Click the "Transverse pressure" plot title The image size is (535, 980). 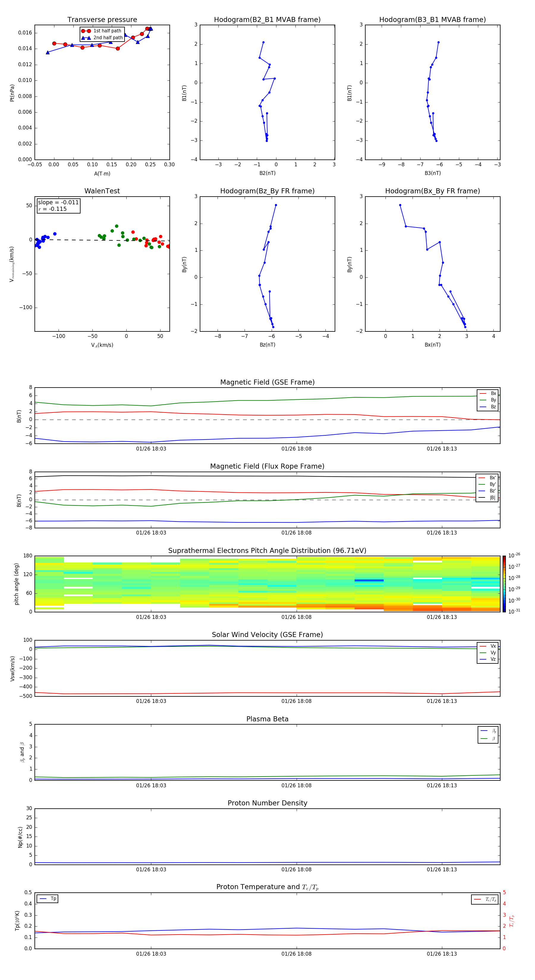(102, 20)
